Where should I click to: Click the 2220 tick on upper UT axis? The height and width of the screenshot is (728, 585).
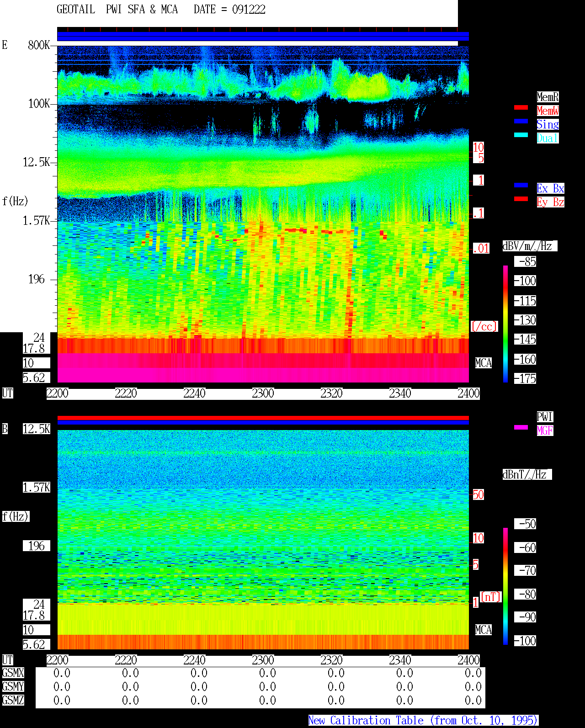click(126, 393)
